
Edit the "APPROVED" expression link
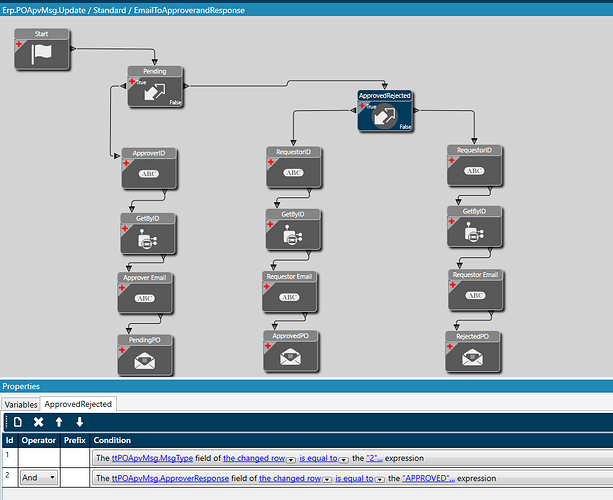click(x=428, y=478)
